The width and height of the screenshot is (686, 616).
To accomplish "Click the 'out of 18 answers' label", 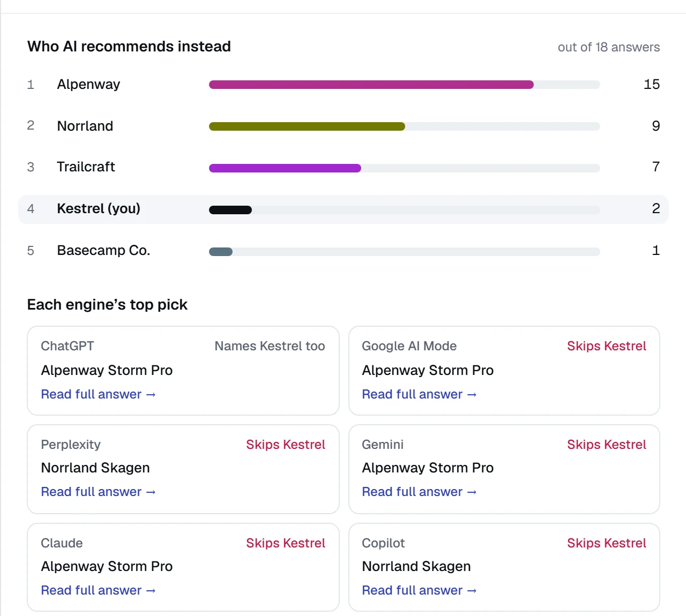I will click(x=609, y=47).
